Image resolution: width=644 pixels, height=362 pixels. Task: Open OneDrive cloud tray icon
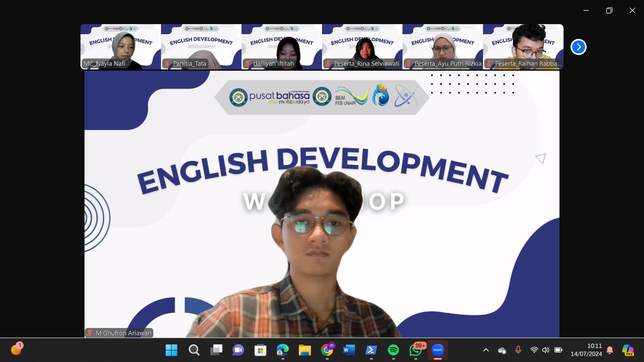[x=502, y=351]
